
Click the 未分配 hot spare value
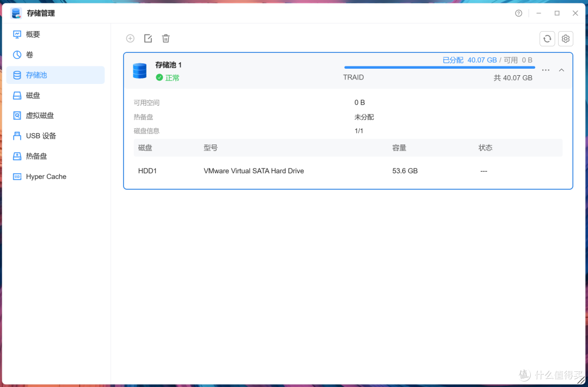364,117
